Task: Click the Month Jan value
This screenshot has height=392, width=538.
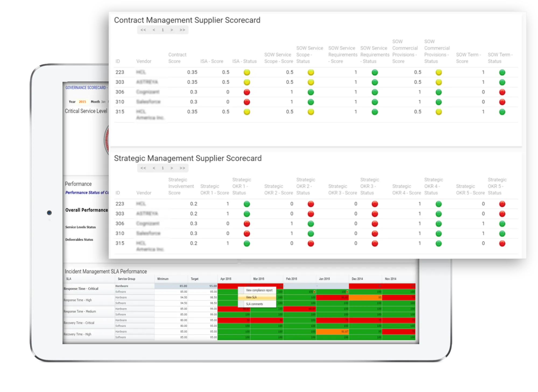Action: pos(103,102)
